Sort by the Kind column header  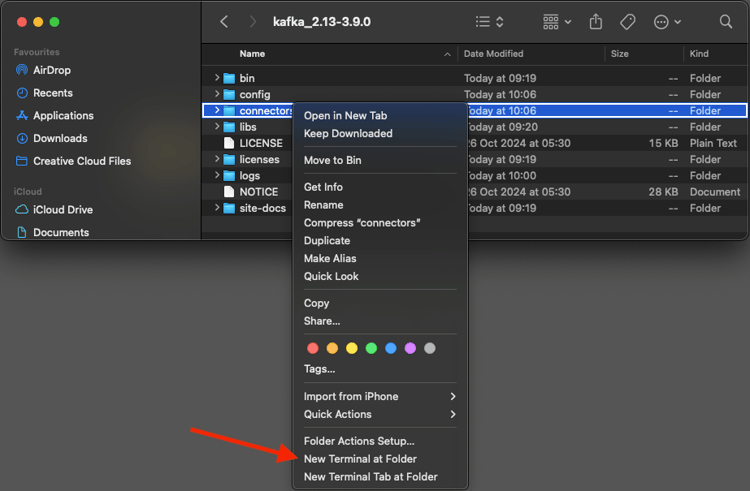[x=699, y=54]
